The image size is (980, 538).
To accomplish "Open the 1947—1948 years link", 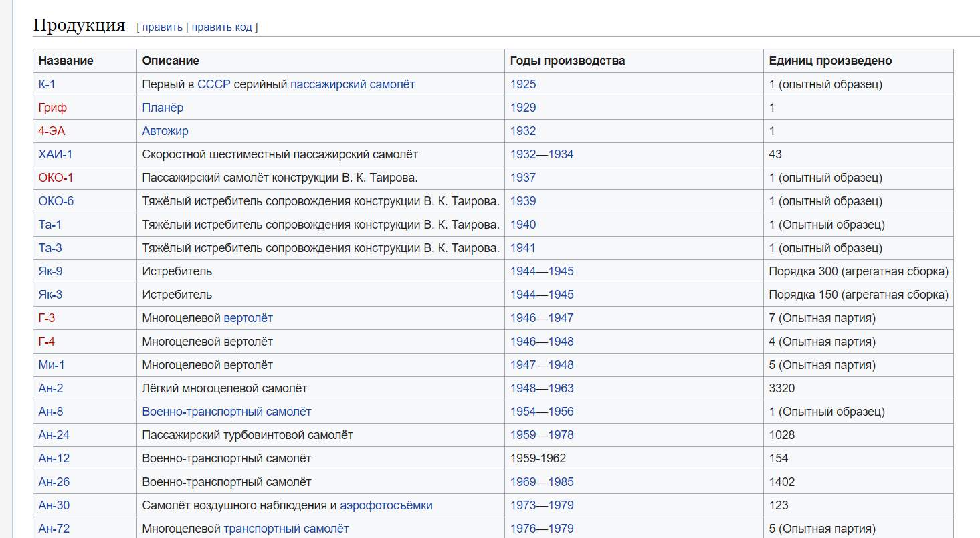I will pyautogui.click(x=542, y=365).
